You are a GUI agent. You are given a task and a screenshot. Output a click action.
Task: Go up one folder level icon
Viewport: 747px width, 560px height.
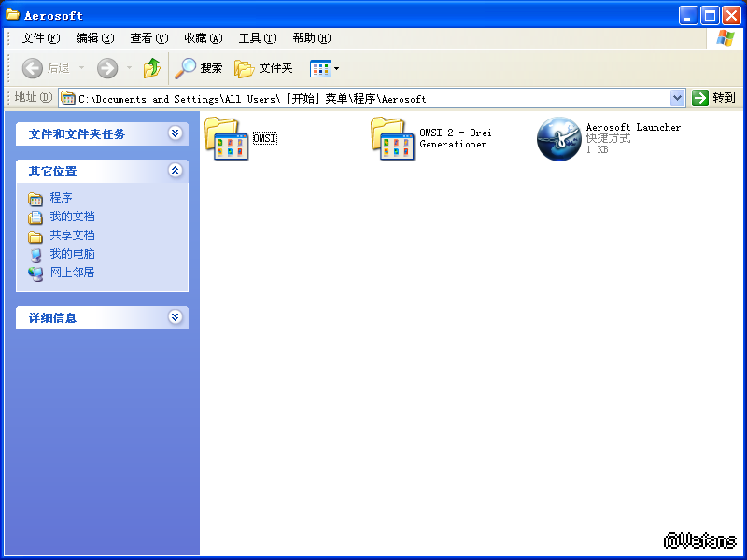152,68
